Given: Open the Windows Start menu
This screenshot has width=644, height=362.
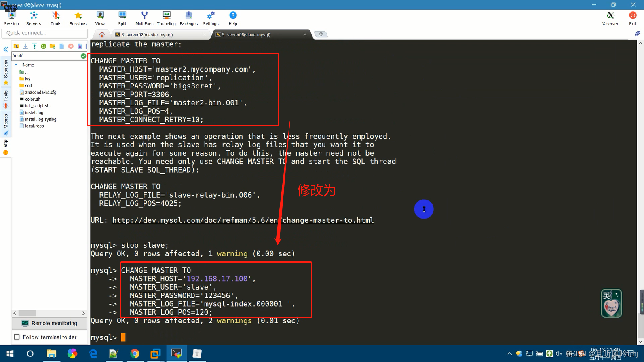Looking at the screenshot, I should pos(10,354).
